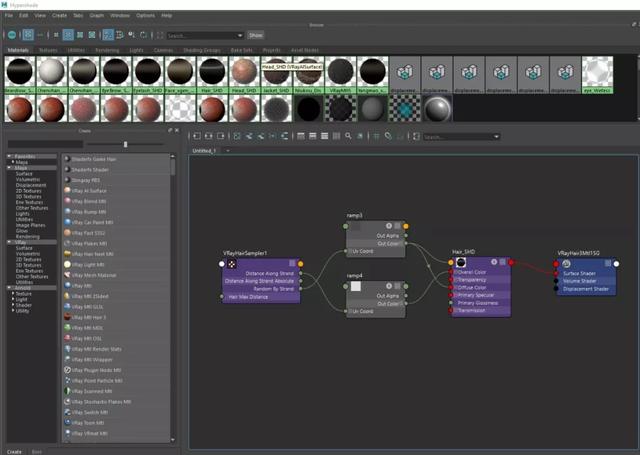The height and width of the screenshot is (455, 640).
Task: Select Head_SHD material thumbnail
Action: (244, 75)
